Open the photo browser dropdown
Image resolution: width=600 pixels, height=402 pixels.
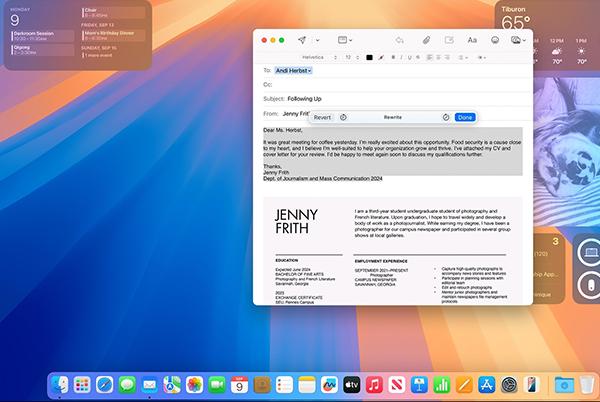[x=518, y=40]
